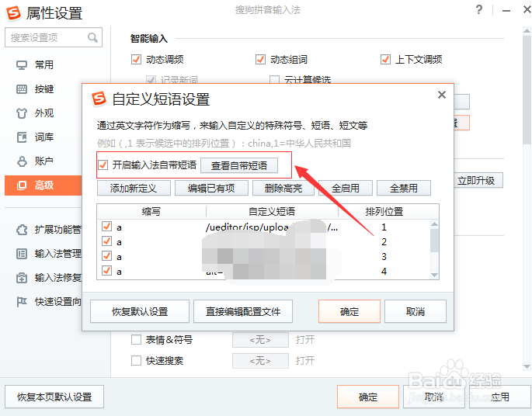Open 高级 settings section
Image resolution: width=532 pixels, height=416 pixels.
tap(43, 185)
